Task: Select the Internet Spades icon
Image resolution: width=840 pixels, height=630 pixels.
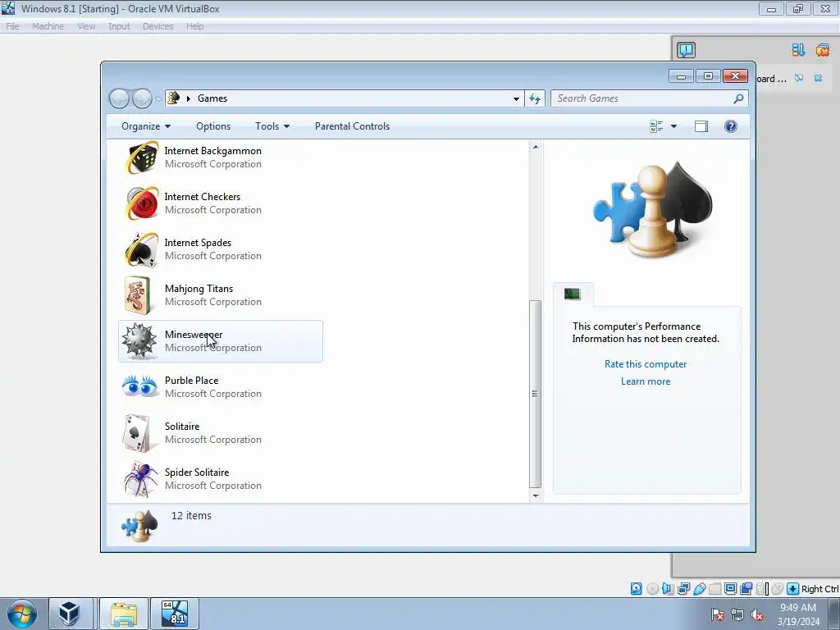Action: [141, 249]
